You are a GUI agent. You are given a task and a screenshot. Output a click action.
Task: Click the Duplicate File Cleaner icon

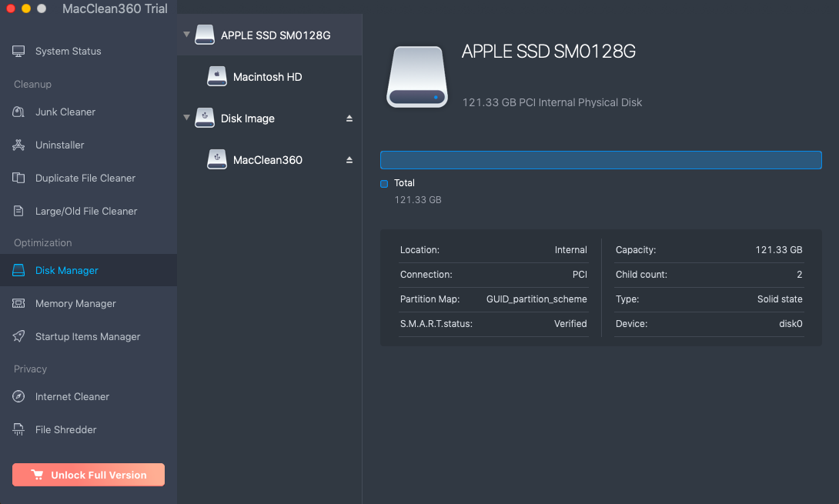[18, 179]
